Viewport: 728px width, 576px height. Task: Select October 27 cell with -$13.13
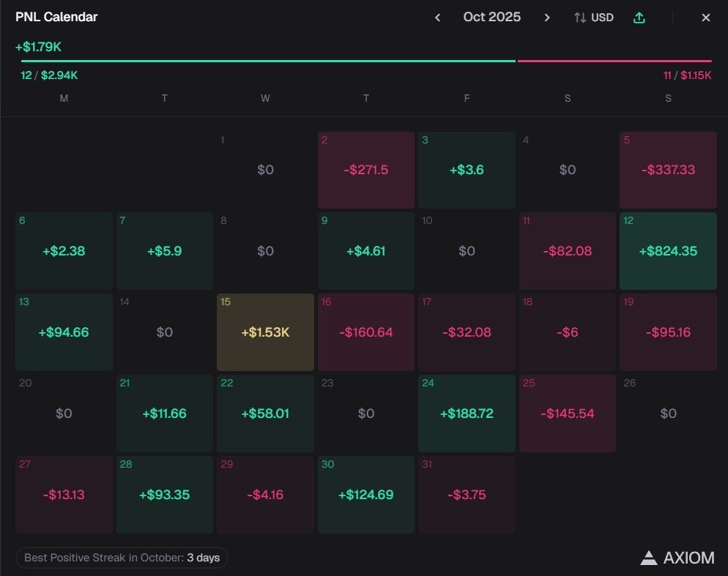[x=64, y=495]
